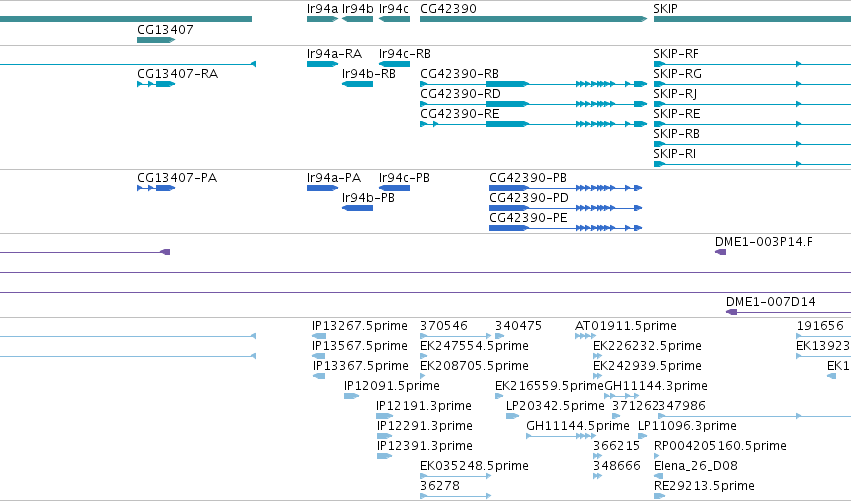Click the SKIP-RJ transcript label
The height and width of the screenshot is (501, 851).
pos(675,94)
